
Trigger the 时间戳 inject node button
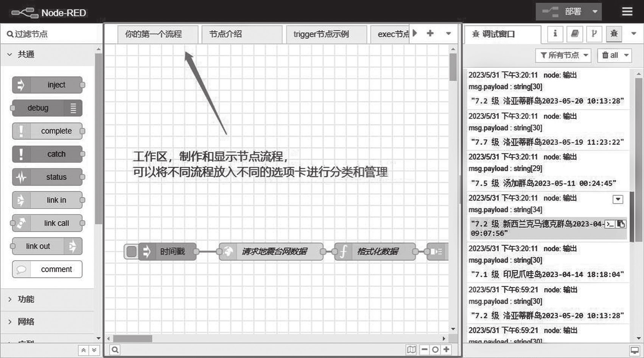point(131,251)
